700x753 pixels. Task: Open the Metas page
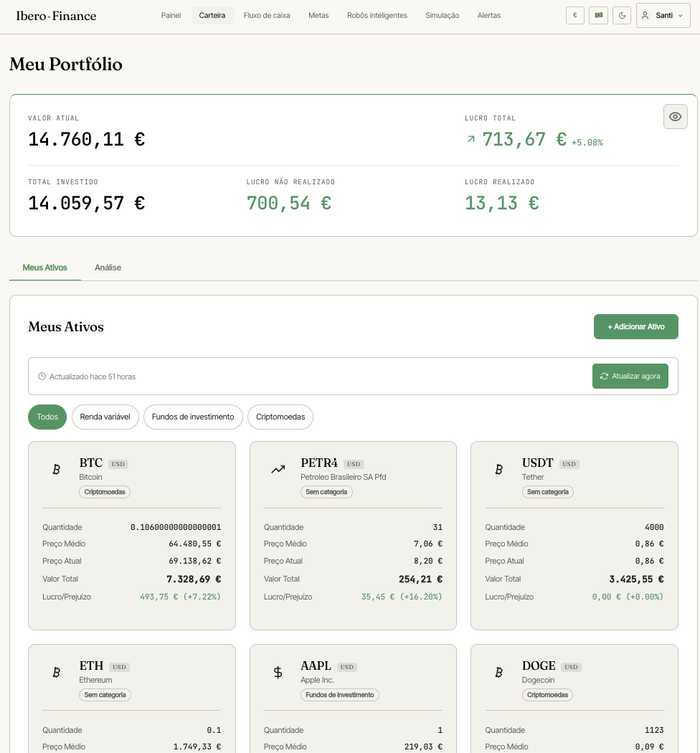coord(318,15)
